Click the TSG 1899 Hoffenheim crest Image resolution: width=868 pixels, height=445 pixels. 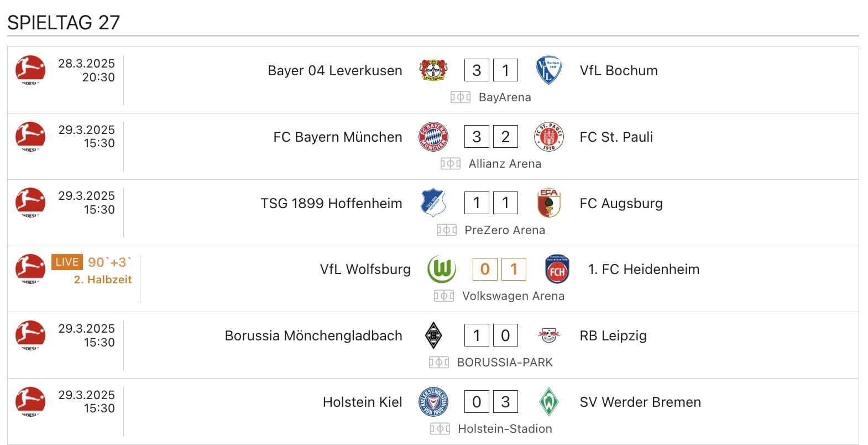(x=435, y=203)
